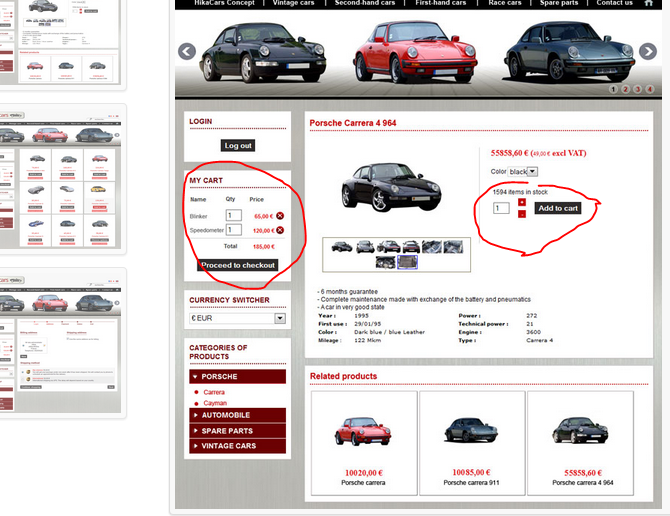Open Spare parts menu item
Viewport: 670px width, 516px height.
(x=558, y=3)
